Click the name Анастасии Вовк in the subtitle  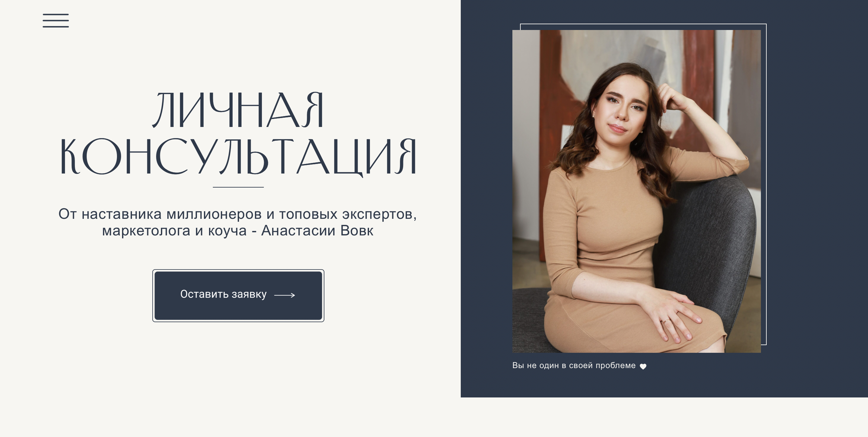pos(317,231)
